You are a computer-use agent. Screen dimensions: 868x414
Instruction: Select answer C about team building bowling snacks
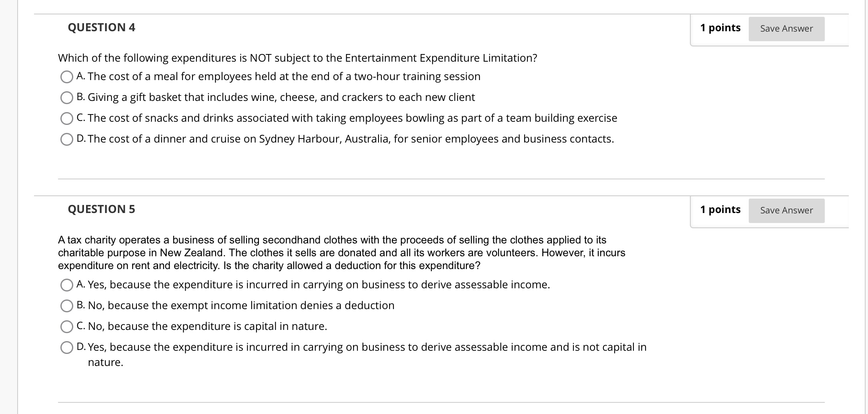[67, 118]
